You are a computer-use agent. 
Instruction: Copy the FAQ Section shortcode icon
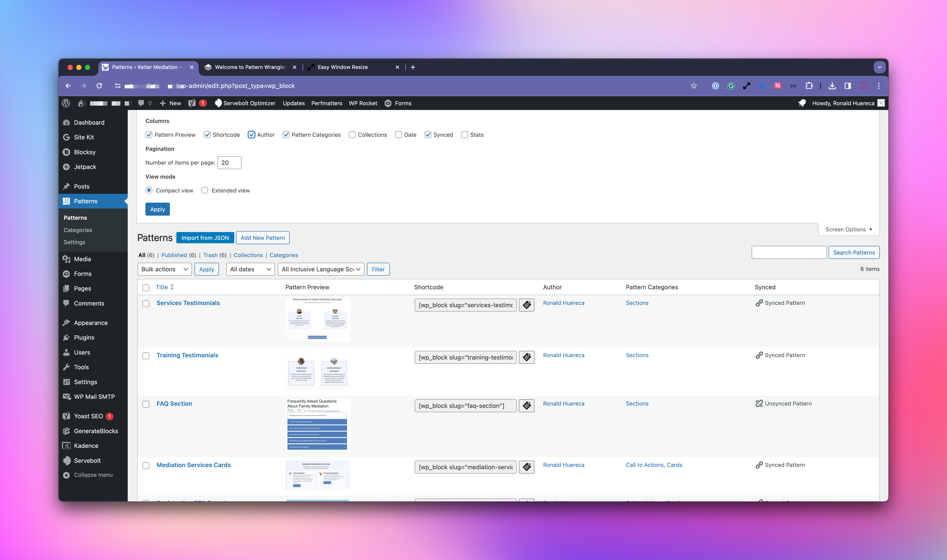[x=526, y=406]
